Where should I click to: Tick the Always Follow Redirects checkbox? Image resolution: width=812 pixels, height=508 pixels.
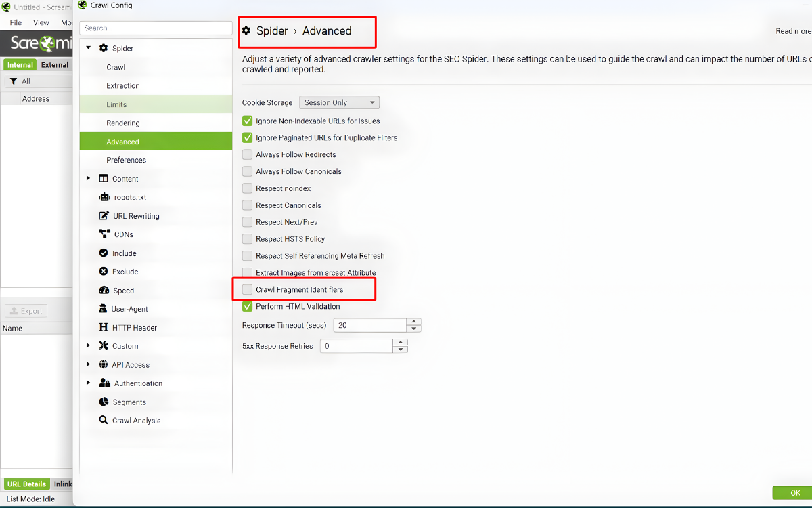point(248,155)
